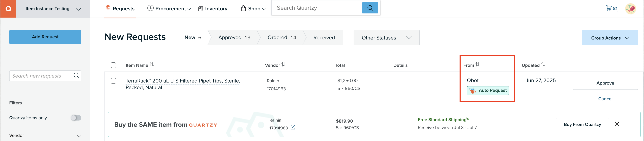
Task: Sort by Item Name arrows
Action: pyautogui.click(x=152, y=65)
